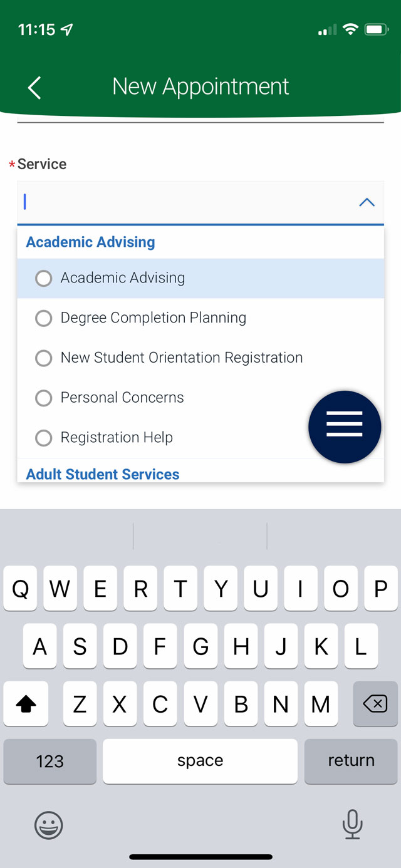Tap the keyboard backspace delete key

[x=375, y=704]
